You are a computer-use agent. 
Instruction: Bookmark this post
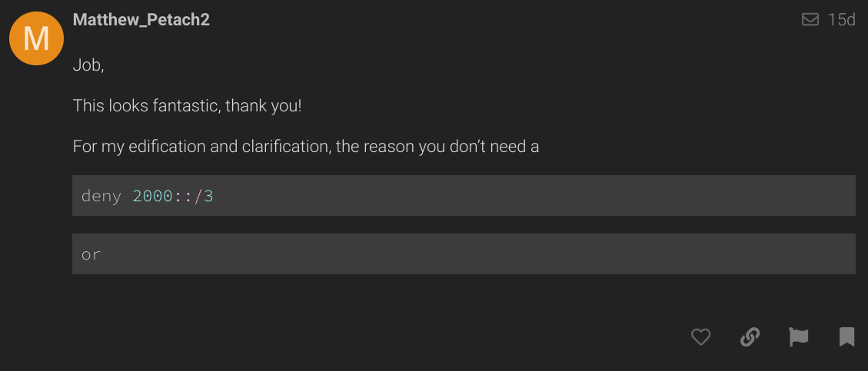tap(846, 336)
